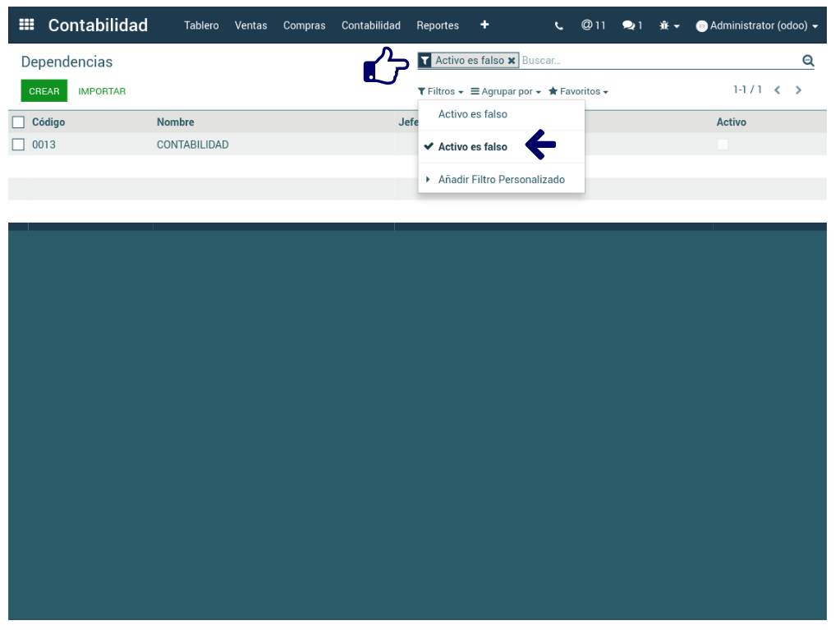Expand Añadir Filtro Personalizado option
Image resolution: width=840 pixels, height=630 pixels.
pyautogui.click(x=501, y=179)
